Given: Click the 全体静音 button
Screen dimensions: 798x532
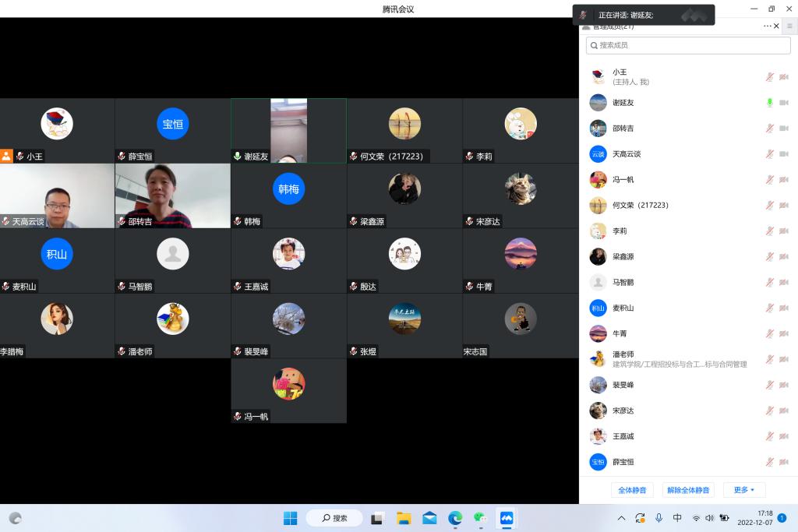Looking at the screenshot, I should tap(632, 490).
